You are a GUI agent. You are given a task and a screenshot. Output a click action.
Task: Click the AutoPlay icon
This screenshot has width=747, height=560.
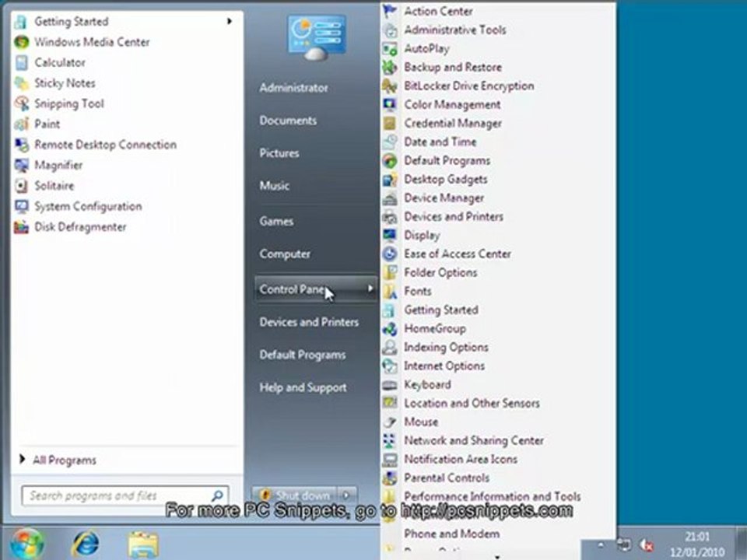click(x=390, y=48)
